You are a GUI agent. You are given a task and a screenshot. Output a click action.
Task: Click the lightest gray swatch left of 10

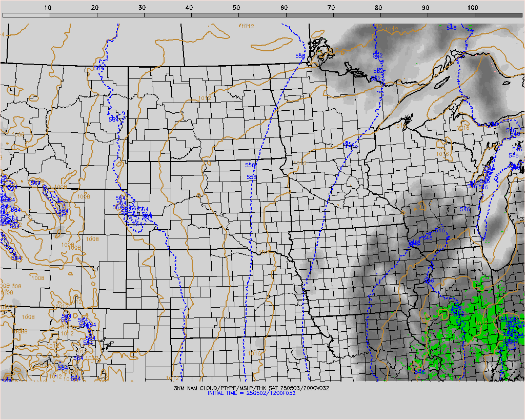26,15
